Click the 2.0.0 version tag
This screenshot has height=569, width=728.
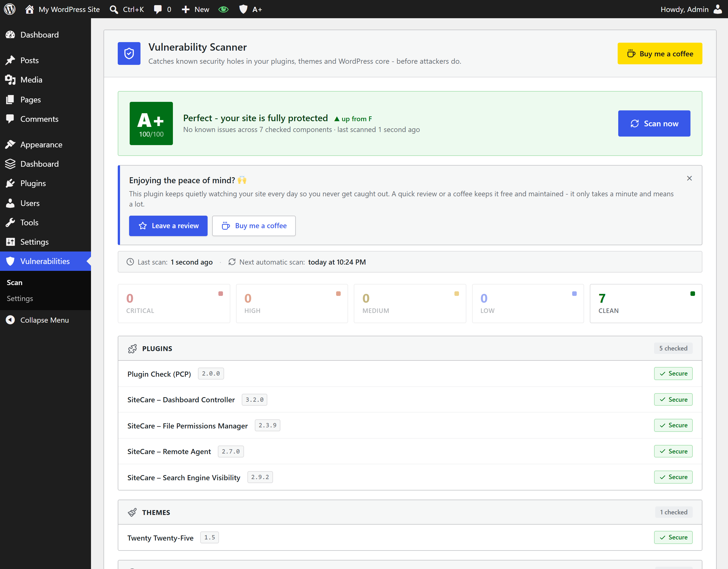[211, 374]
